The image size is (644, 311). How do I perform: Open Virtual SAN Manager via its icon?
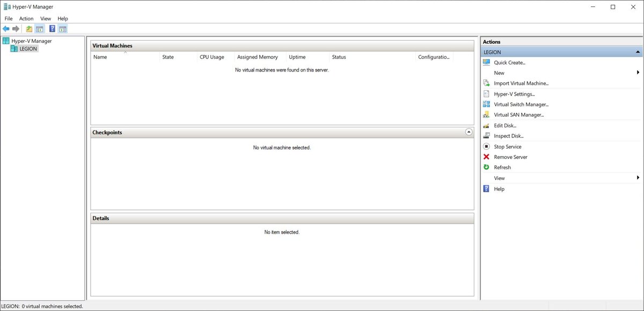point(486,114)
